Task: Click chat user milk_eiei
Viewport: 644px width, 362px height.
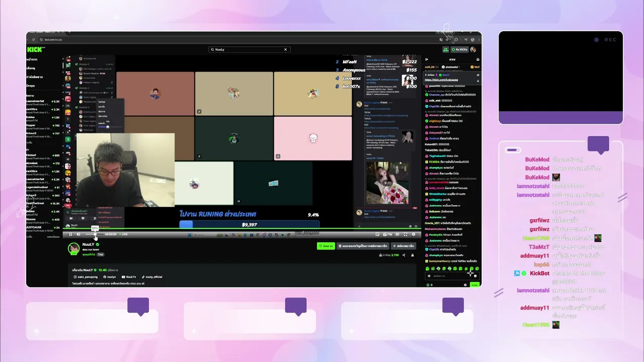Action: point(435,101)
